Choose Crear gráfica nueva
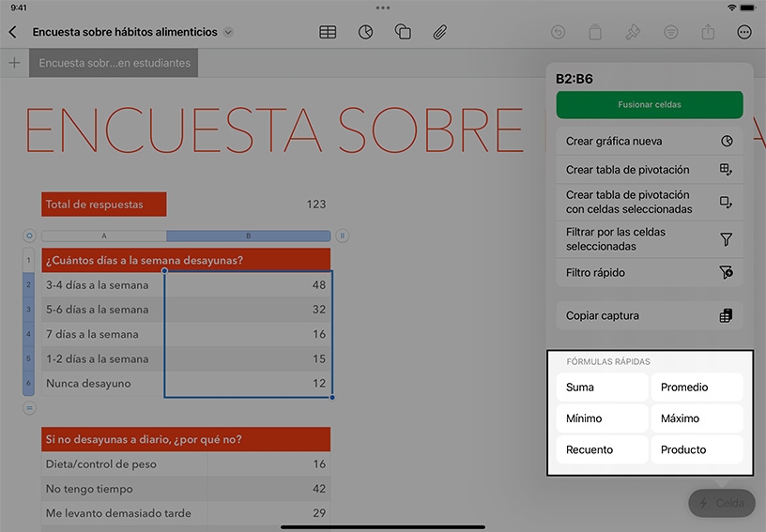Viewport: 766px width, 532px height. point(650,141)
